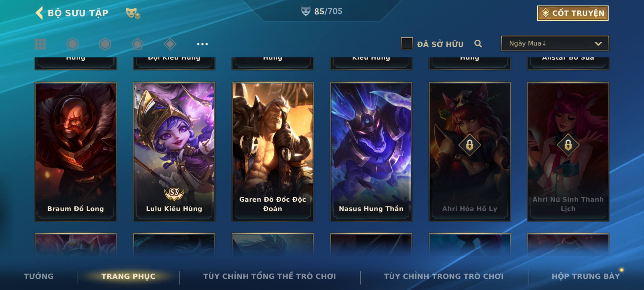Screen dimensions: 644x290
Task: Open the Hộp Trưng Bày tab
Action: click(586, 276)
